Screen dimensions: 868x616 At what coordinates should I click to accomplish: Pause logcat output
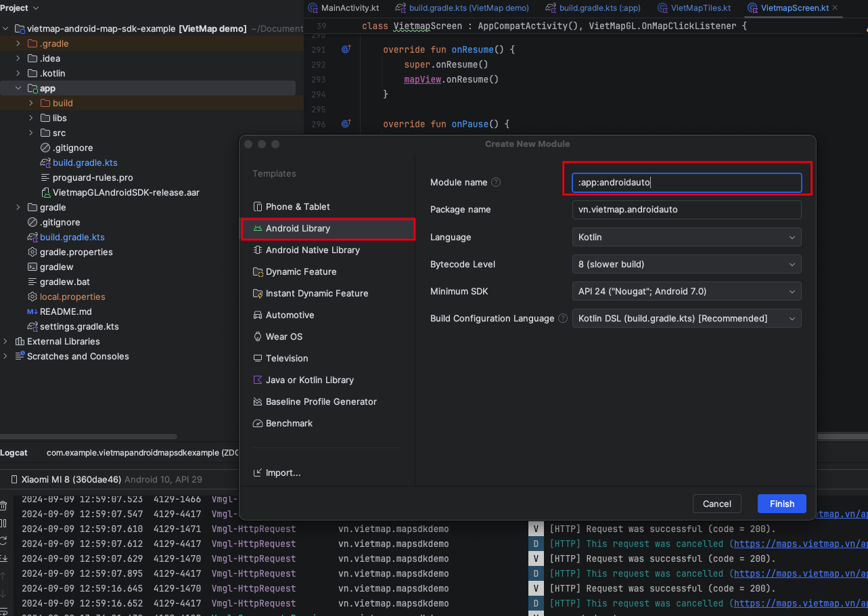click(x=3, y=523)
